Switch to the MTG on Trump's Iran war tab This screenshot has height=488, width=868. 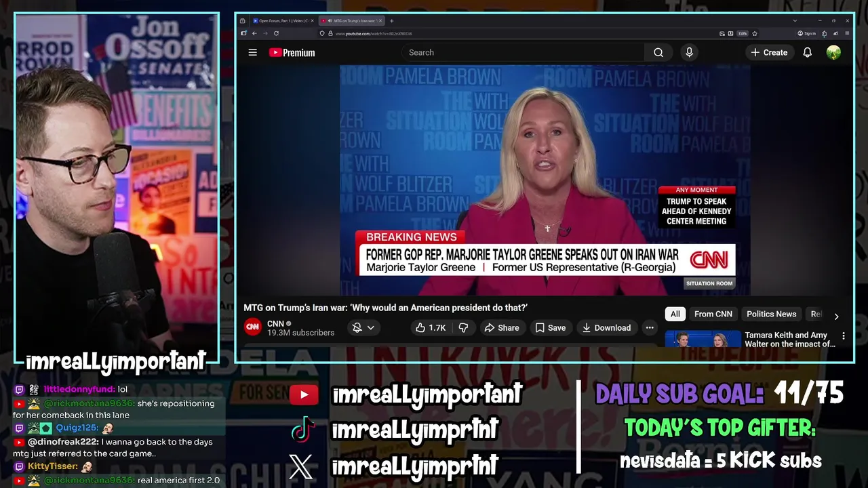(x=350, y=21)
